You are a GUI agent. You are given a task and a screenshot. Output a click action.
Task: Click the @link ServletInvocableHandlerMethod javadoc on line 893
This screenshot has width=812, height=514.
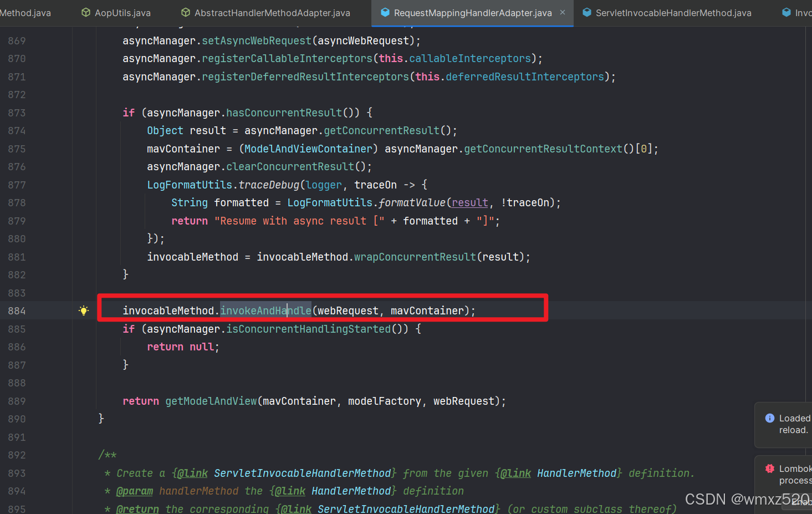point(284,474)
